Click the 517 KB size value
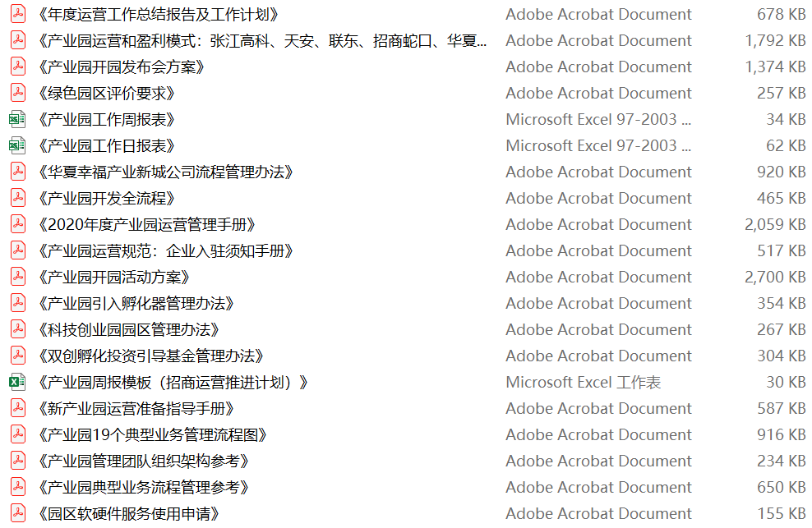This screenshot has width=812, height=528. click(781, 251)
